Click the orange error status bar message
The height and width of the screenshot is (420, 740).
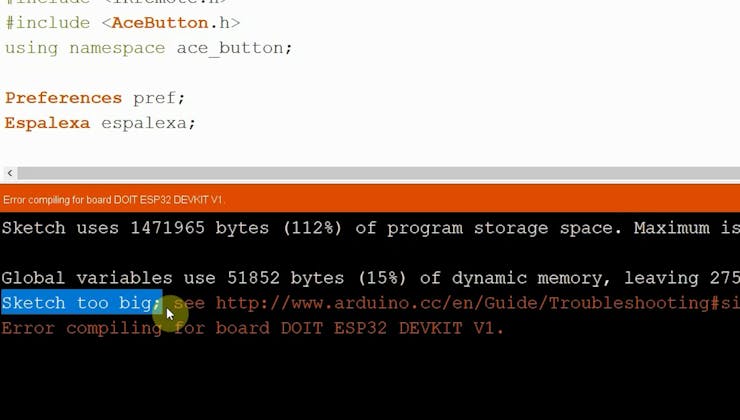click(113, 200)
